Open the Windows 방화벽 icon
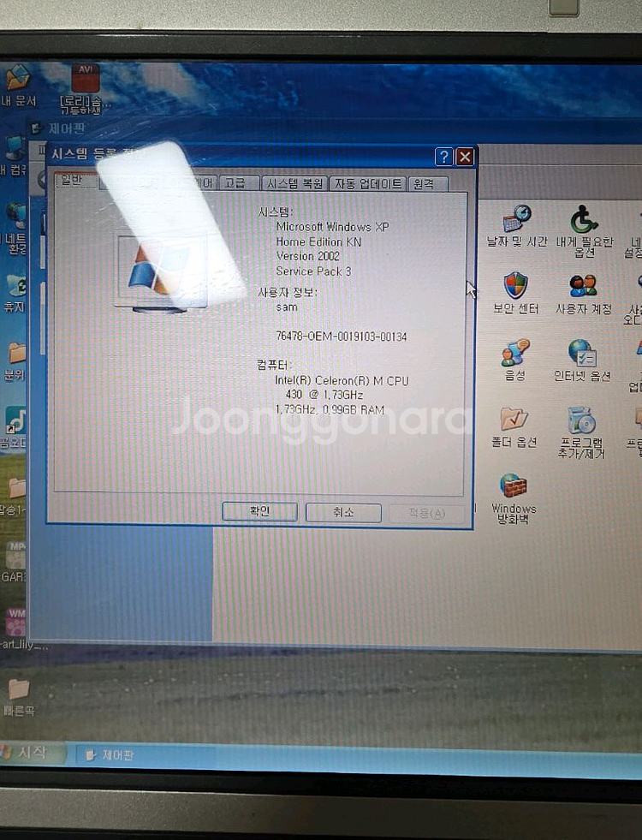The height and width of the screenshot is (840, 642). (514, 498)
